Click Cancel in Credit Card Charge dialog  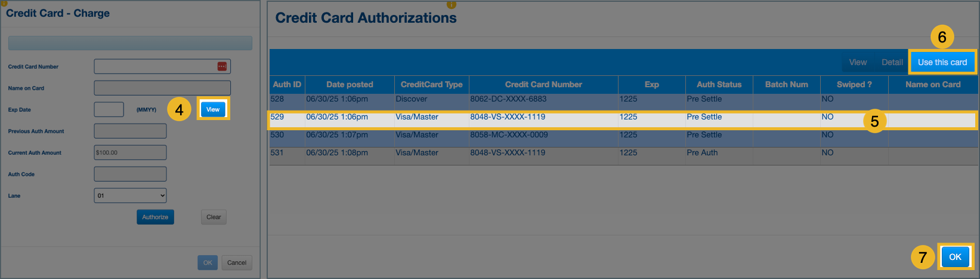(237, 262)
